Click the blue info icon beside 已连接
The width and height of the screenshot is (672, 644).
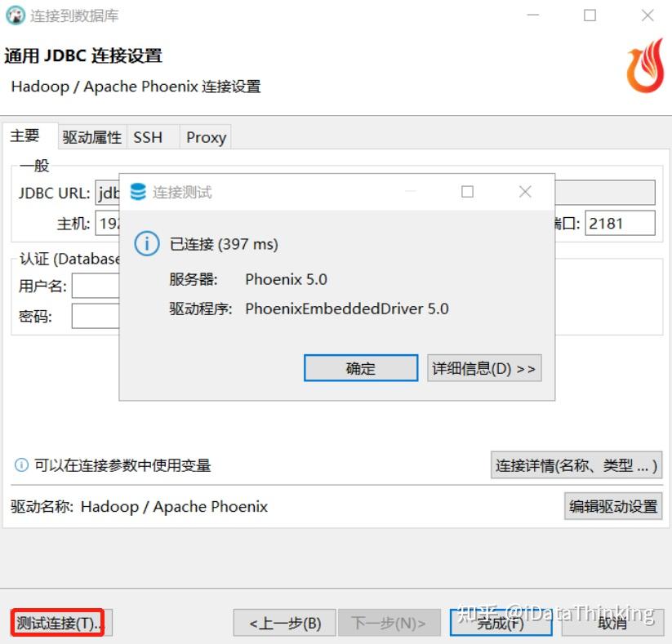pos(147,243)
